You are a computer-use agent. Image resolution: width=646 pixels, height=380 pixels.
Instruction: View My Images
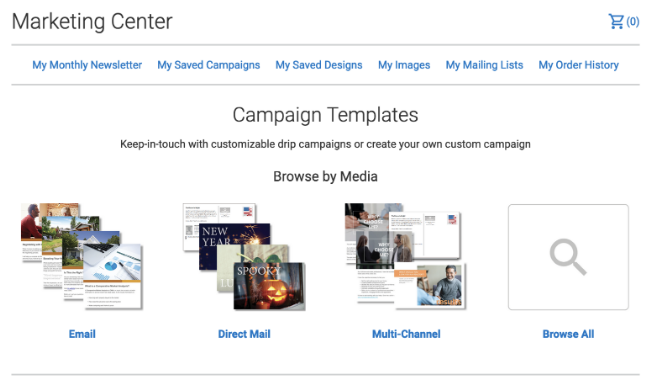point(404,65)
